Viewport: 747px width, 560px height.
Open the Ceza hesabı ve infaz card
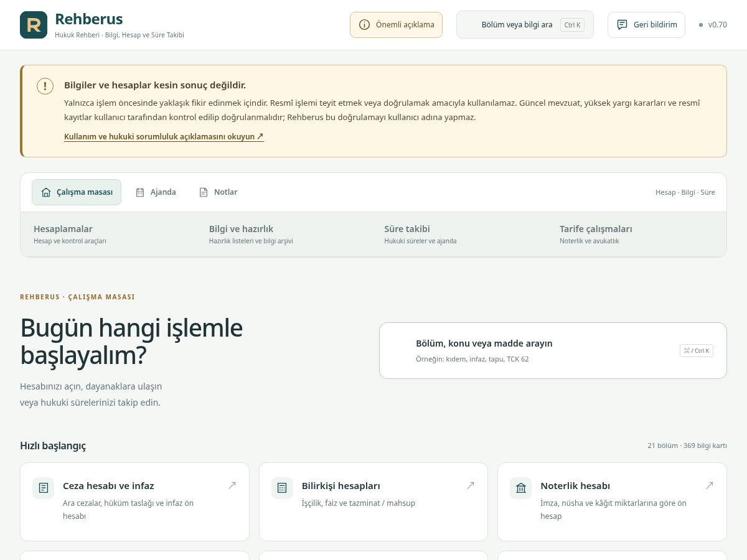click(134, 502)
